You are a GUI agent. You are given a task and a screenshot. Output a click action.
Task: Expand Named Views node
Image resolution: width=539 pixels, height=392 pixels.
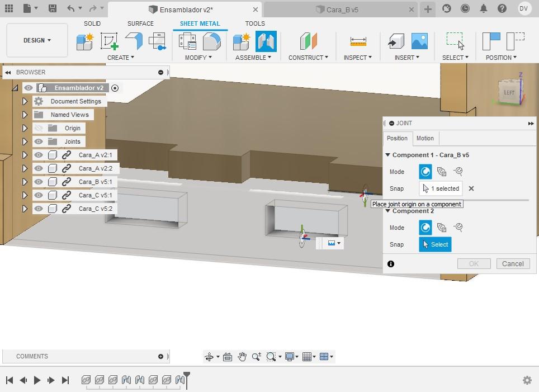pyautogui.click(x=25, y=115)
